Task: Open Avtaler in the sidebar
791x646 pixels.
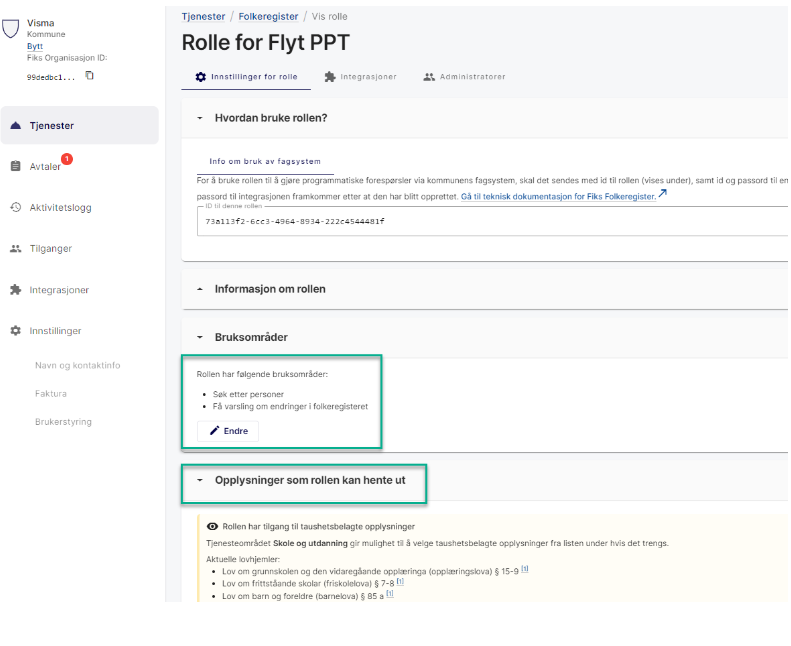Action: 44,166
